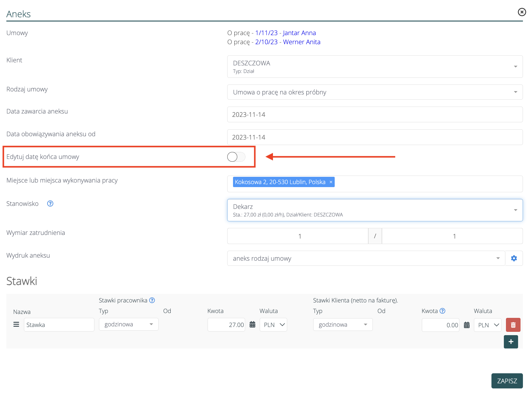Enable Edytuj datę końca umowy toggle

(236, 157)
